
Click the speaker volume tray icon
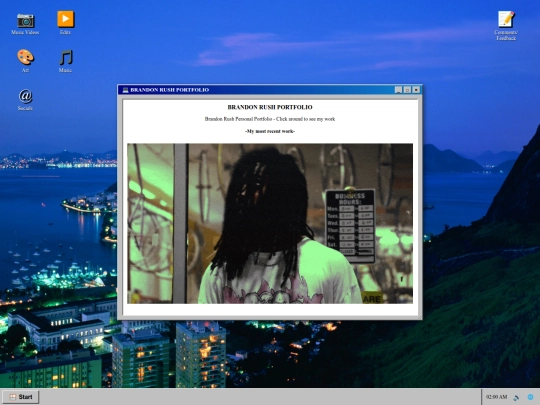tap(517, 397)
